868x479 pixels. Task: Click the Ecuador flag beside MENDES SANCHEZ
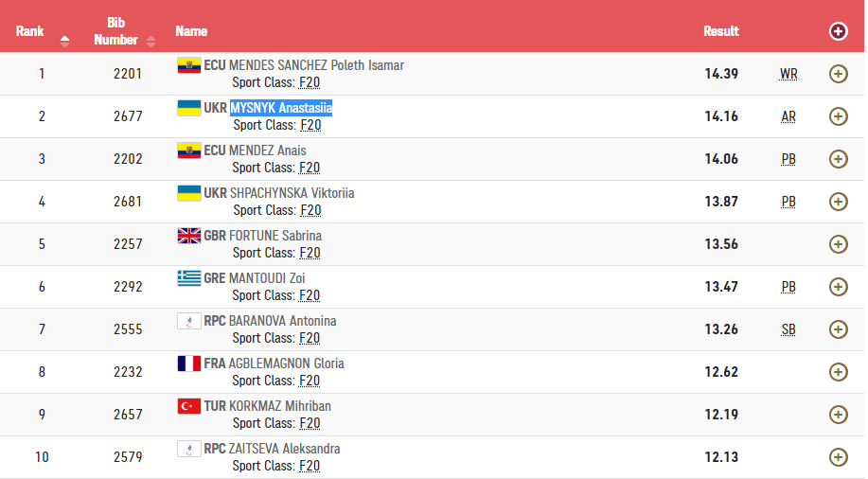pyautogui.click(x=189, y=65)
